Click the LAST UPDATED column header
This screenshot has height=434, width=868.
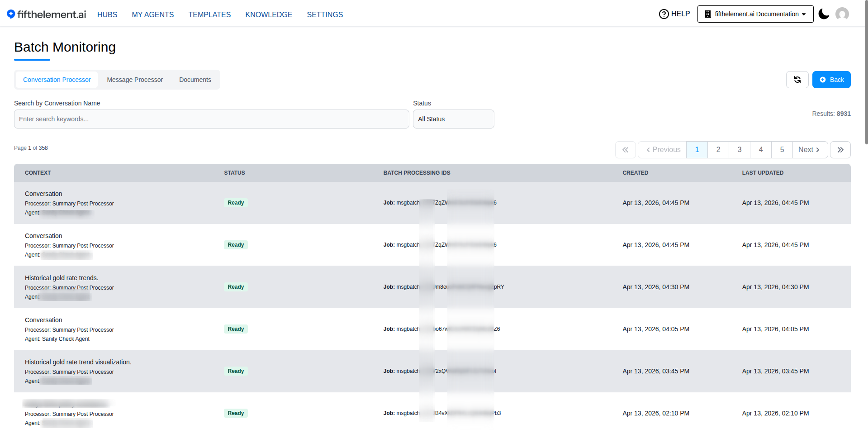763,173
